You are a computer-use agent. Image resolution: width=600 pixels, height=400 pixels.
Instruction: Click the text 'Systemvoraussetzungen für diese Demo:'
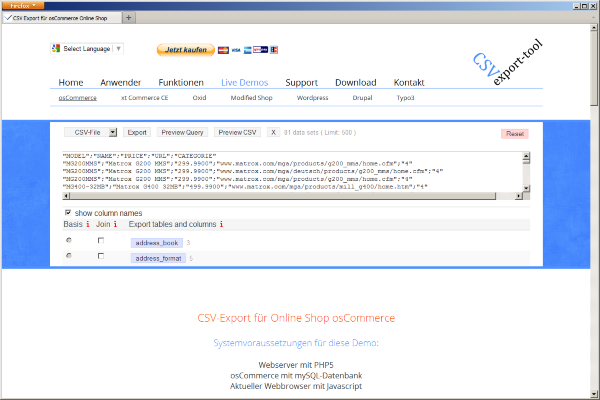[x=296, y=343]
